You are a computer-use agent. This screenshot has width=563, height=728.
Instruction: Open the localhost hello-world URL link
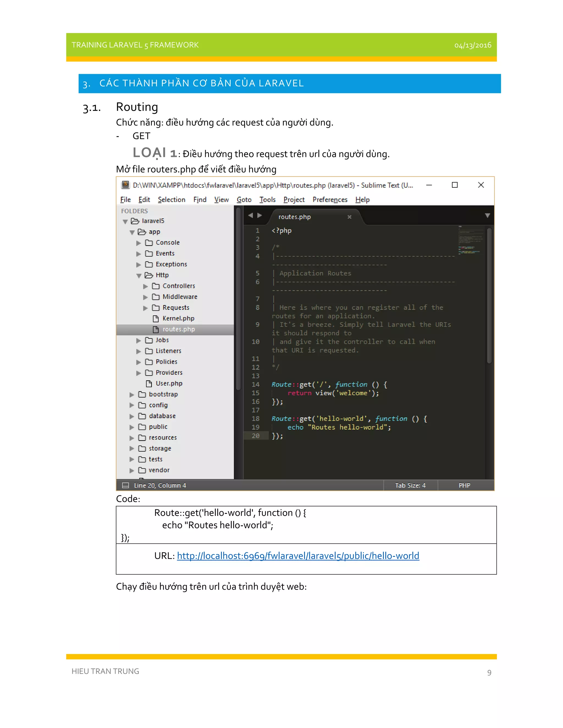click(x=298, y=556)
